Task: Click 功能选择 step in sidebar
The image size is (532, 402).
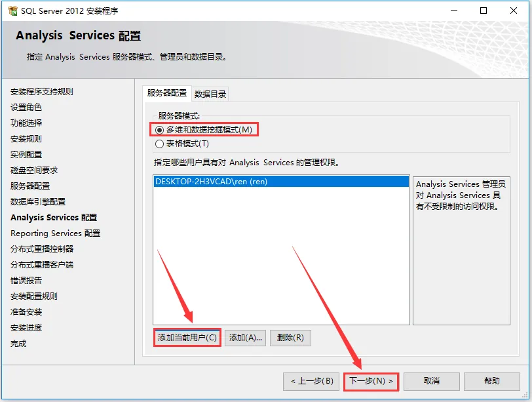Action: [x=26, y=123]
